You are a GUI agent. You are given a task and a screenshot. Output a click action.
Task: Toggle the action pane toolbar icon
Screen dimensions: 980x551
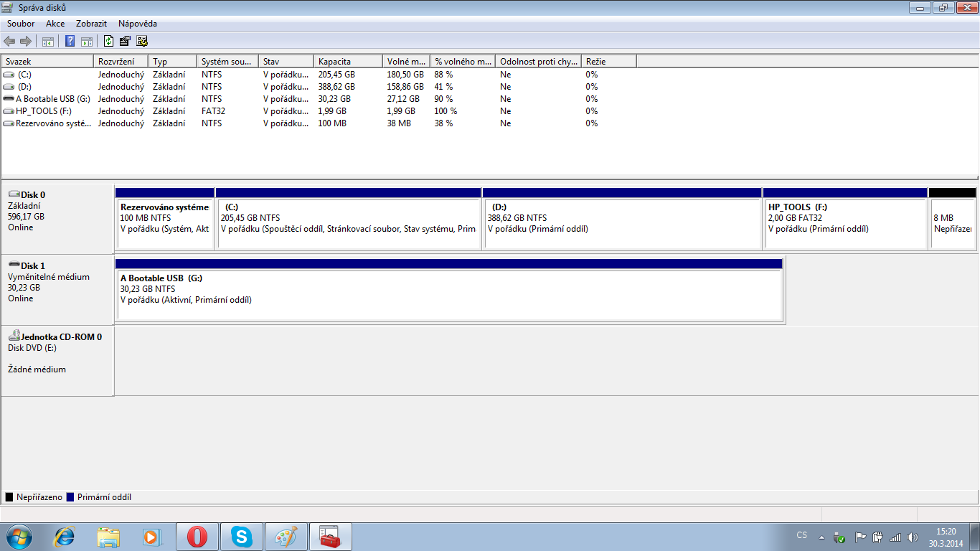click(x=87, y=41)
